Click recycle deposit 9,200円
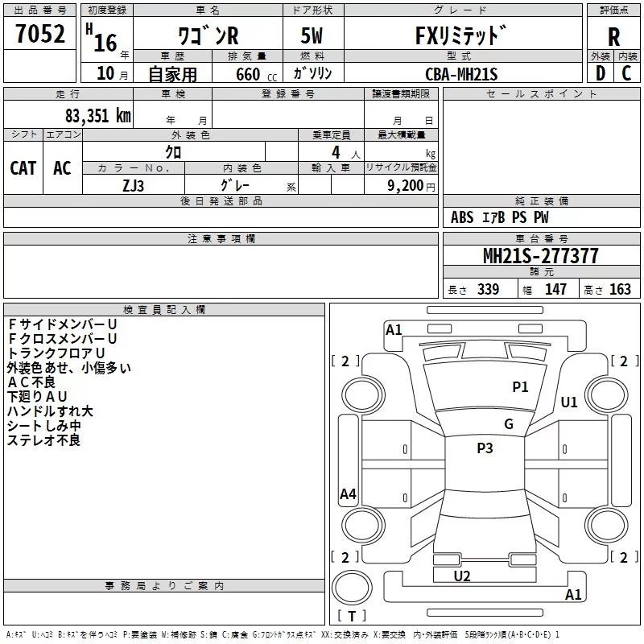The width and height of the screenshot is (644, 644). click(x=411, y=186)
